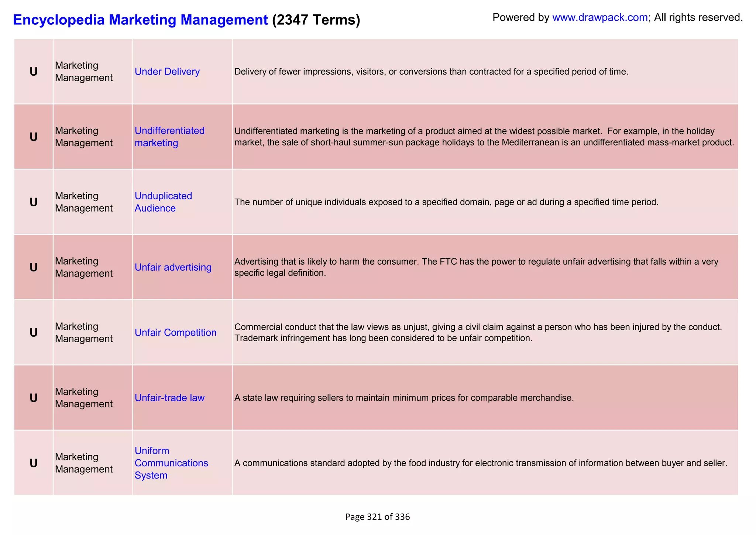
Task: Click the letter U in Unfair advertising row
Action: (34, 267)
